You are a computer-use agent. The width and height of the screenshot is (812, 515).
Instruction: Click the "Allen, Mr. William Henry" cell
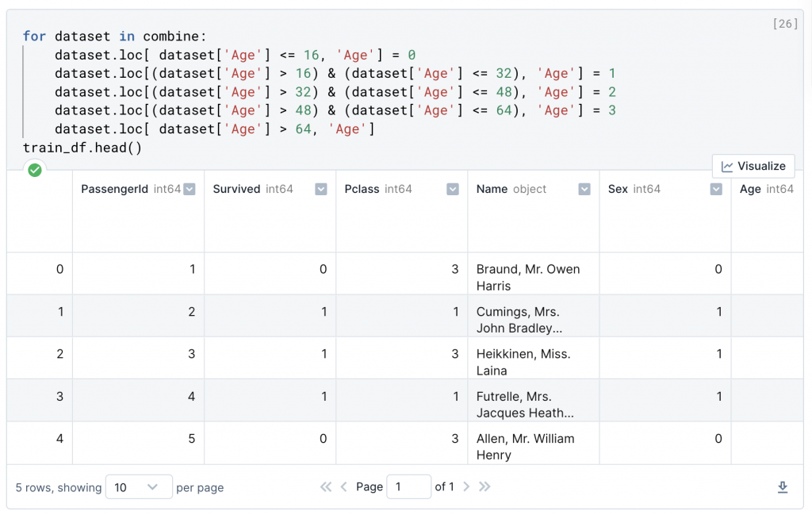(x=526, y=446)
